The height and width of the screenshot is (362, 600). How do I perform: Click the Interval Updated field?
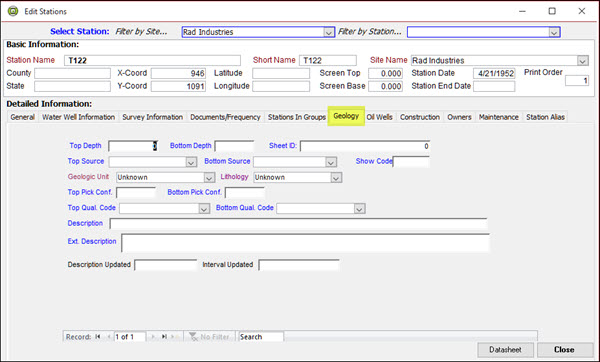click(299, 265)
